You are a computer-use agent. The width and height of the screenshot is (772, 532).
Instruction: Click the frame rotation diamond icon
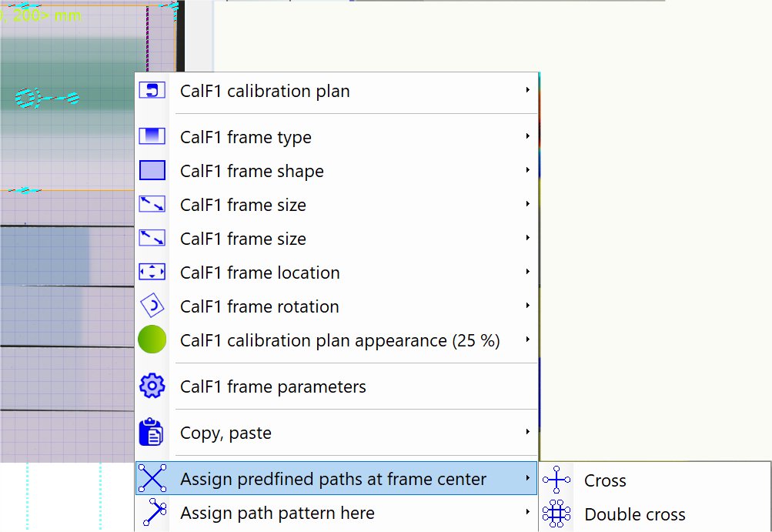(152, 306)
